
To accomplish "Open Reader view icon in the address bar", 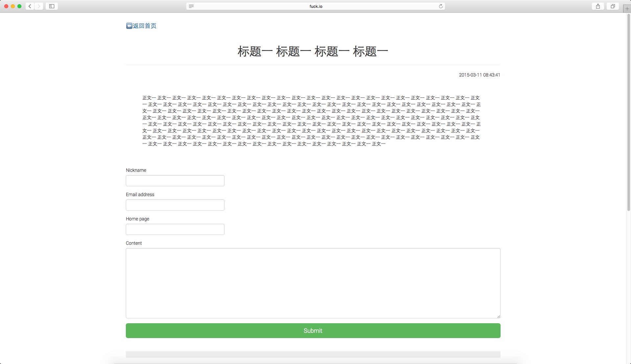I will click(x=192, y=6).
